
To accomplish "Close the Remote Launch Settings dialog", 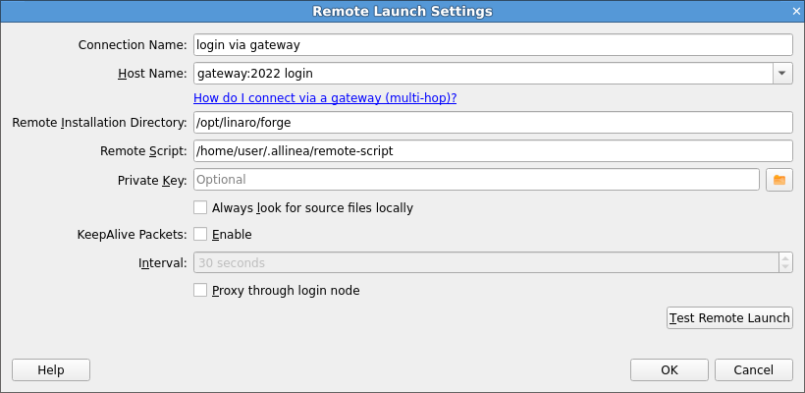I will coord(796,11).
